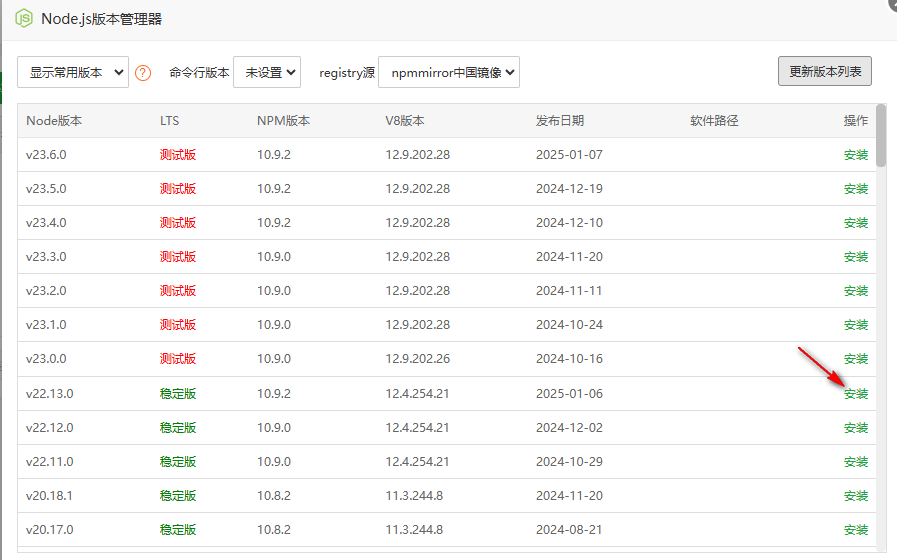Viewport: 897px width, 560px height.
Task: Click the Node版本 column header
Action: click(x=54, y=121)
